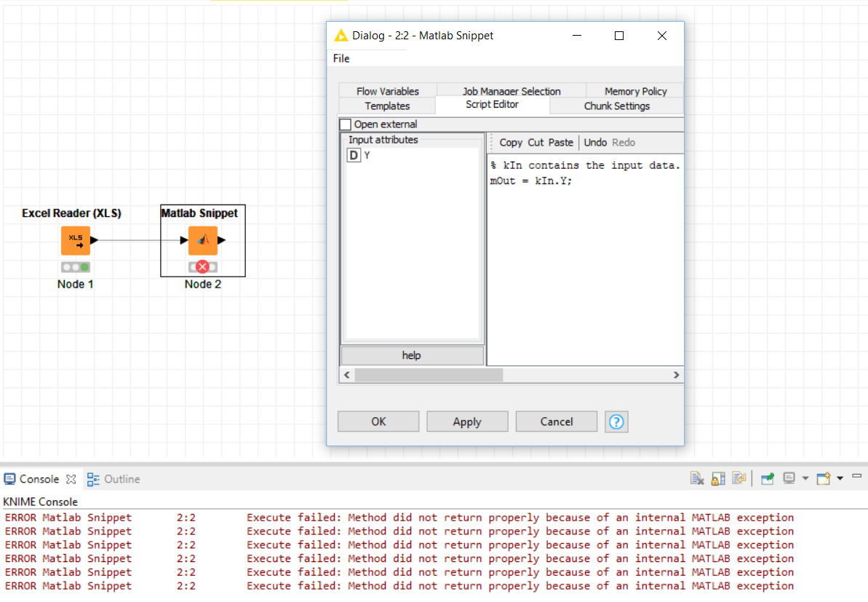Click Copy in script editor toolbar

510,143
